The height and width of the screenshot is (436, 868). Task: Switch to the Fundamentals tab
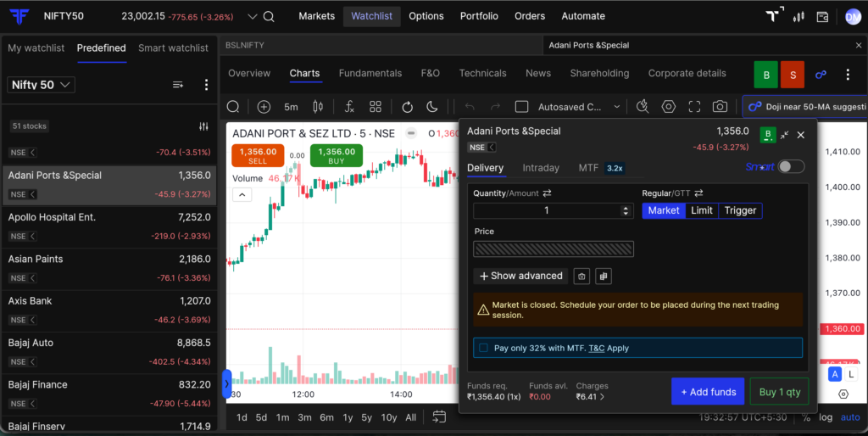[370, 73]
